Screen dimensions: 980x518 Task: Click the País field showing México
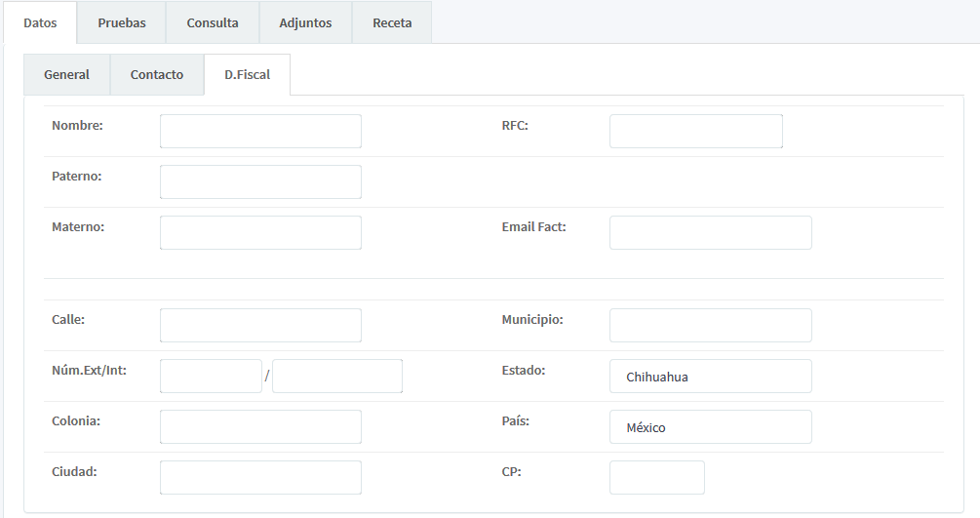(x=710, y=426)
